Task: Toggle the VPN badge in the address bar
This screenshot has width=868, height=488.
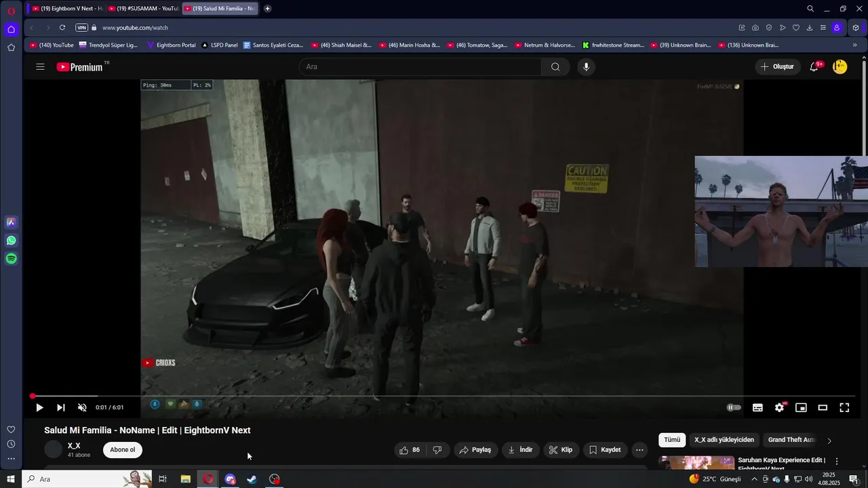Action: click(81, 28)
